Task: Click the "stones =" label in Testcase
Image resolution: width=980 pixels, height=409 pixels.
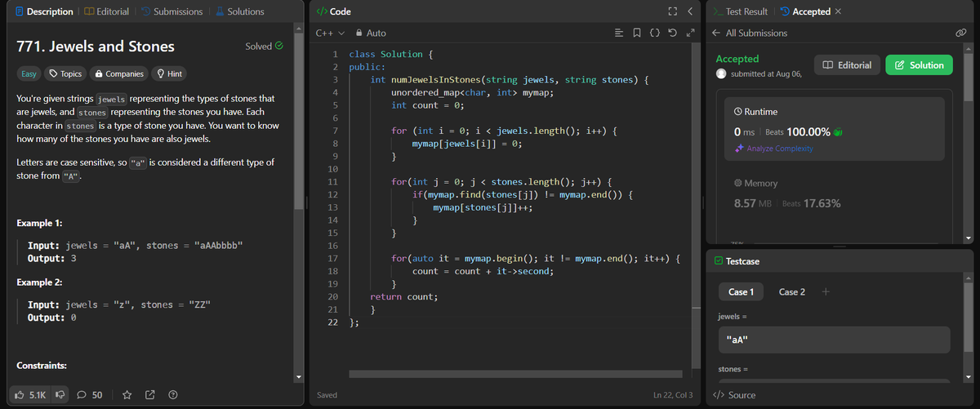Action: point(734,370)
